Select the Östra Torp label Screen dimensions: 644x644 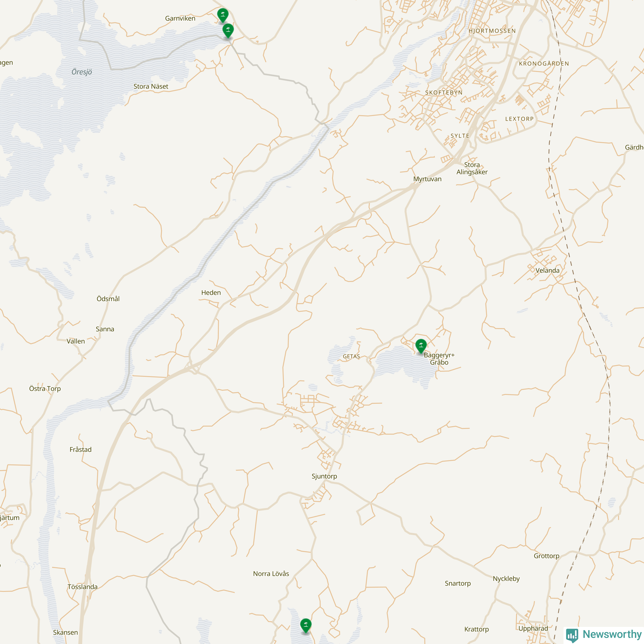(45, 389)
